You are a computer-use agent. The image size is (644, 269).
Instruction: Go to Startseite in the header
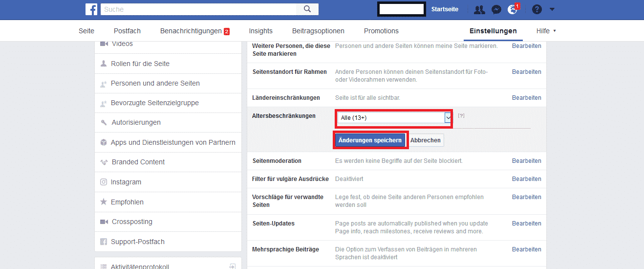(x=445, y=9)
